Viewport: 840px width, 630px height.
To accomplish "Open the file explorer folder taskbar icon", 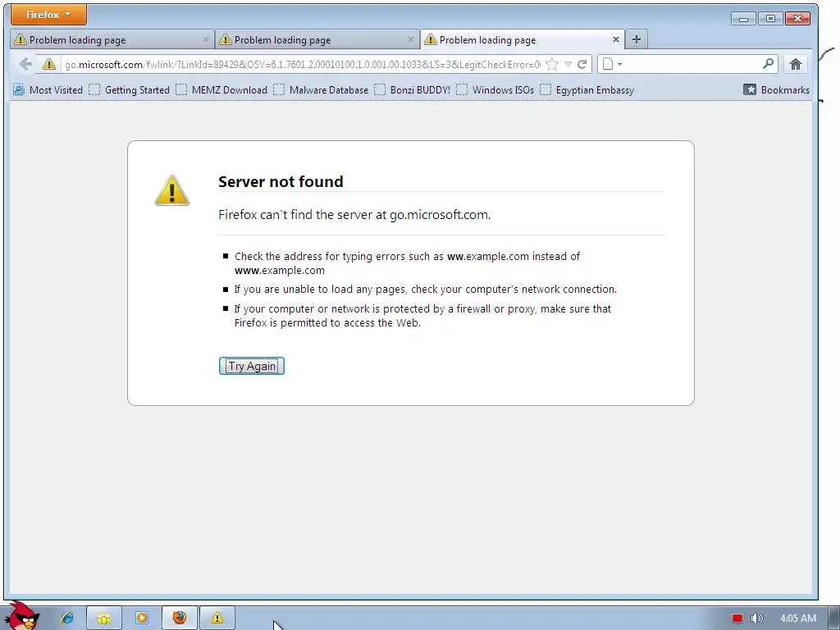I will click(104, 618).
